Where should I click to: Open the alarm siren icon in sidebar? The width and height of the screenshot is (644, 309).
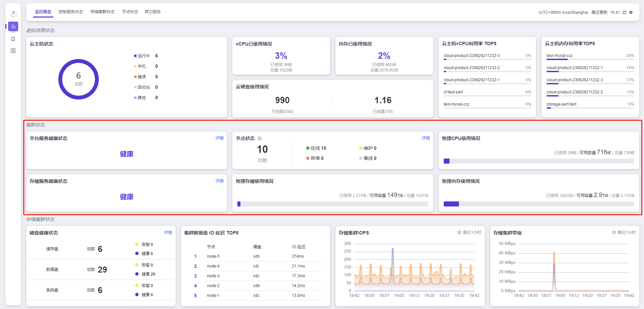click(13, 38)
